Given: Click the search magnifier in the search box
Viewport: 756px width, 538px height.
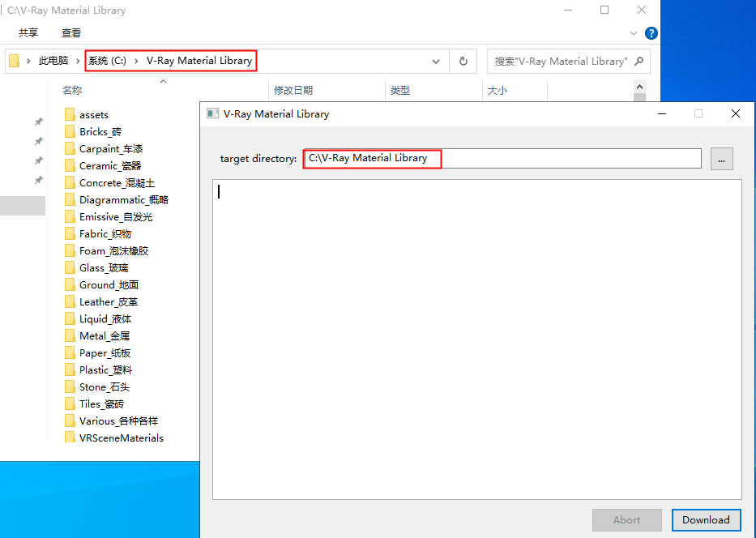Looking at the screenshot, I should point(639,61).
